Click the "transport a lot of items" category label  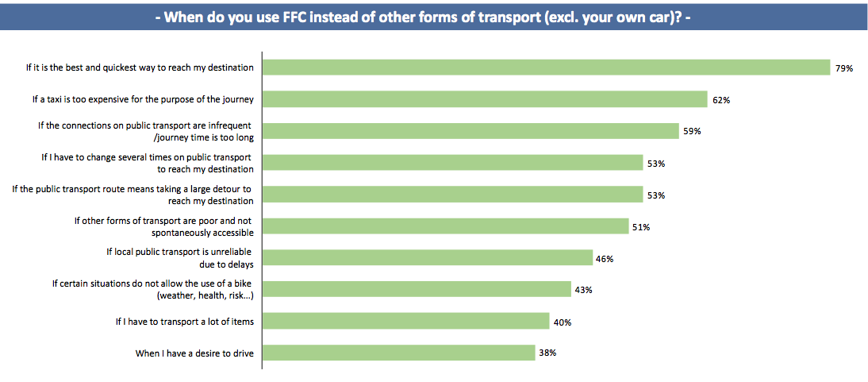[x=184, y=322]
